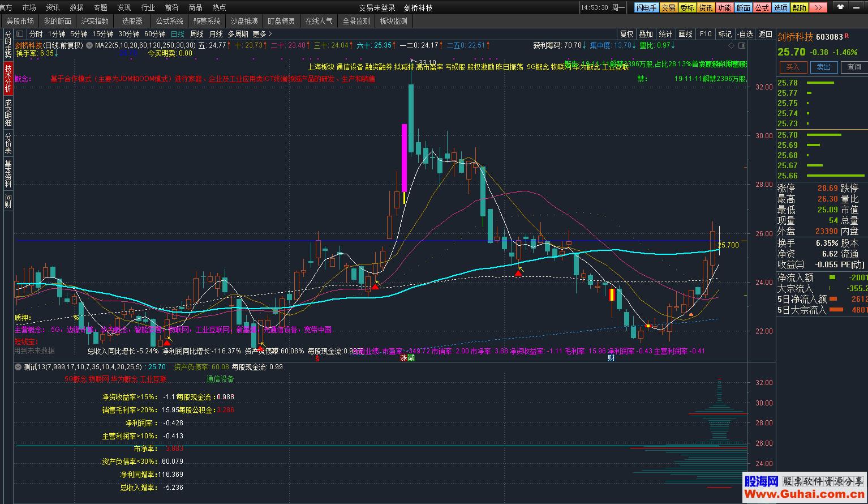Click the 叠加 overlay button
This screenshot has height=504, width=868.
pyautogui.click(x=646, y=34)
